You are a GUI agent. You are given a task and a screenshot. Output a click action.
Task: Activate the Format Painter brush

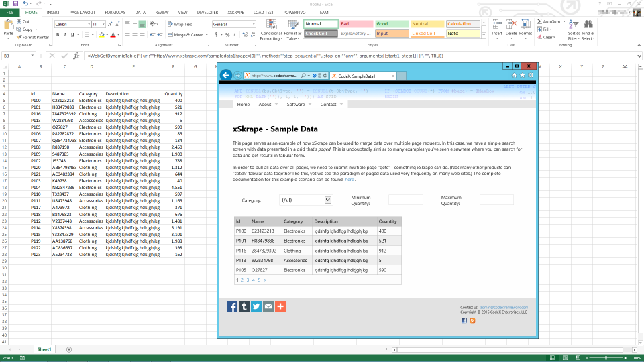[x=32, y=37]
